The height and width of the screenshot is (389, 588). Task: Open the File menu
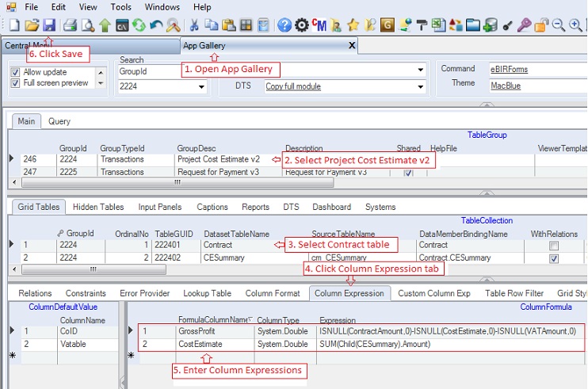(31, 7)
